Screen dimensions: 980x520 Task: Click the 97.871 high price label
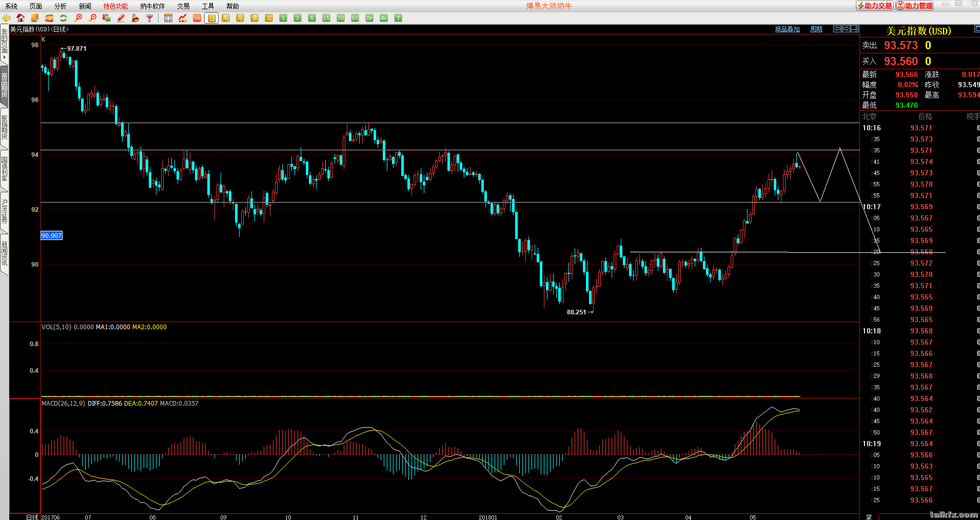click(76, 49)
